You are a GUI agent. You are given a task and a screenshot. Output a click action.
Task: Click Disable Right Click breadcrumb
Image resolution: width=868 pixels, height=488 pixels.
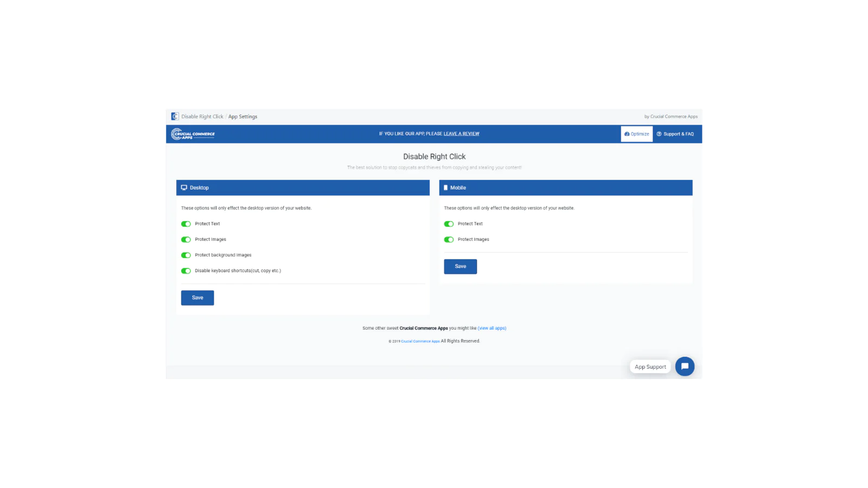202,117
